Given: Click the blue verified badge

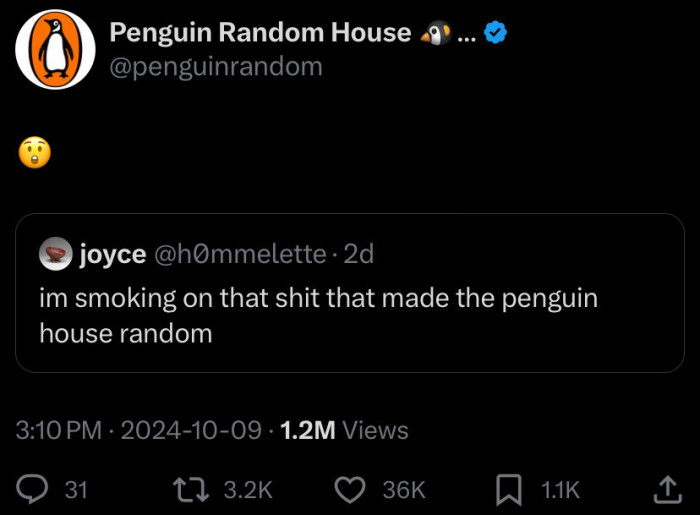Looking at the screenshot, I should [x=495, y=33].
